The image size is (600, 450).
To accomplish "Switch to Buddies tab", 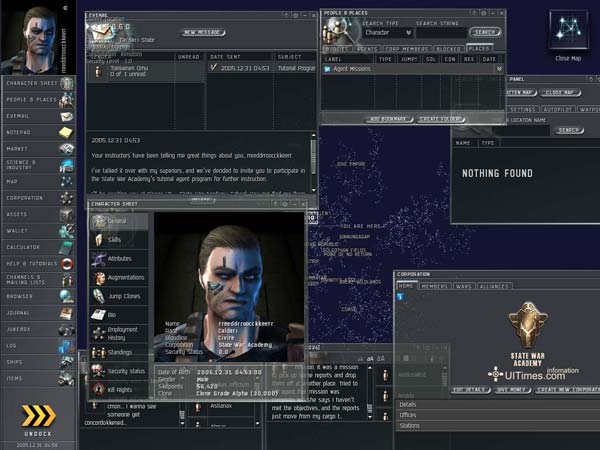I will point(337,49).
